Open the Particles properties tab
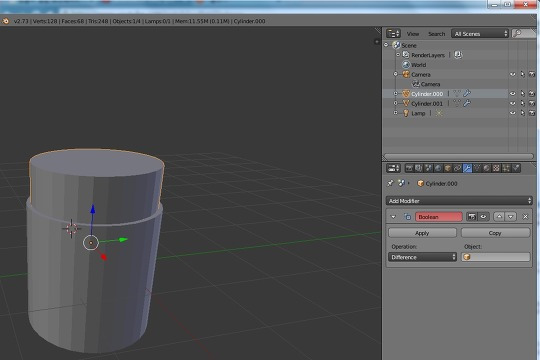Image resolution: width=540 pixels, height=360 pixels. point(506,168)
